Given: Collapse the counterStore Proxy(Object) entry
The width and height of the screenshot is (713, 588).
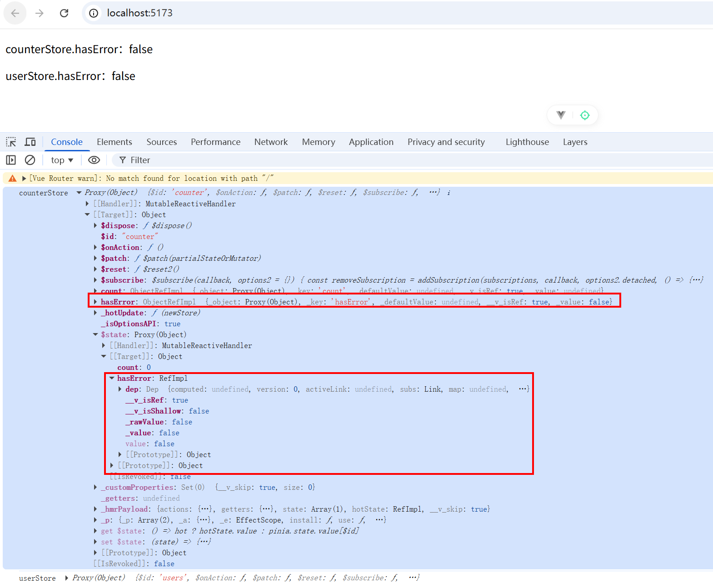Looking at the screenshot, I should click(x=79, y=193).
